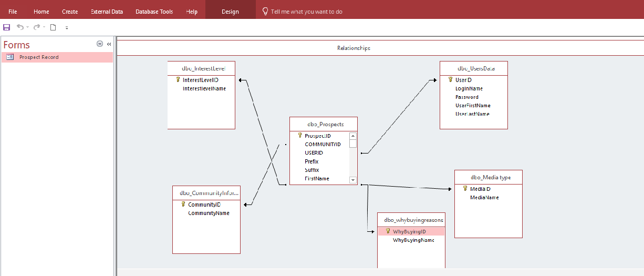644x276 pixels.
Task: Click the Prospect Record form icon
Action: tap(10, 57)
